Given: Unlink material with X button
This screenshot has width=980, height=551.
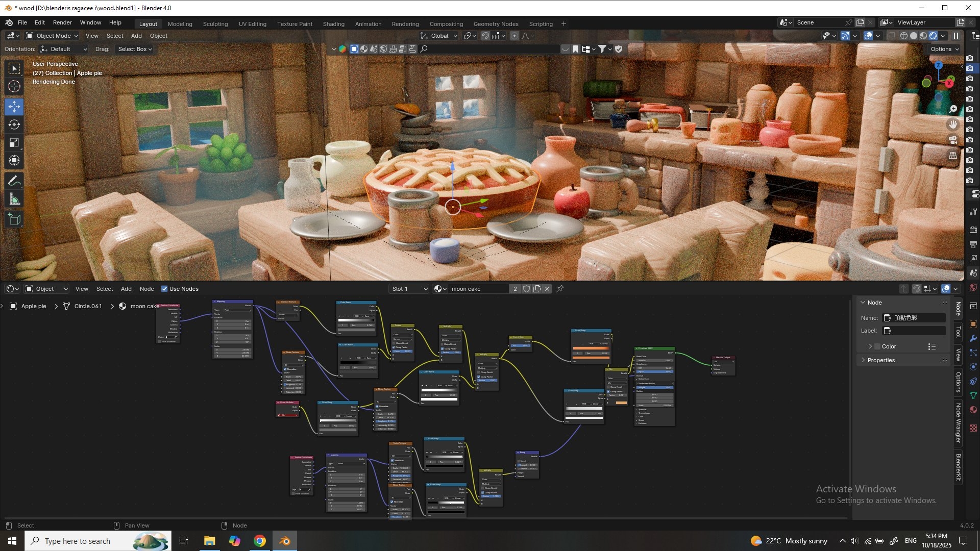Looking at the screenshot, I should (547, 289).
